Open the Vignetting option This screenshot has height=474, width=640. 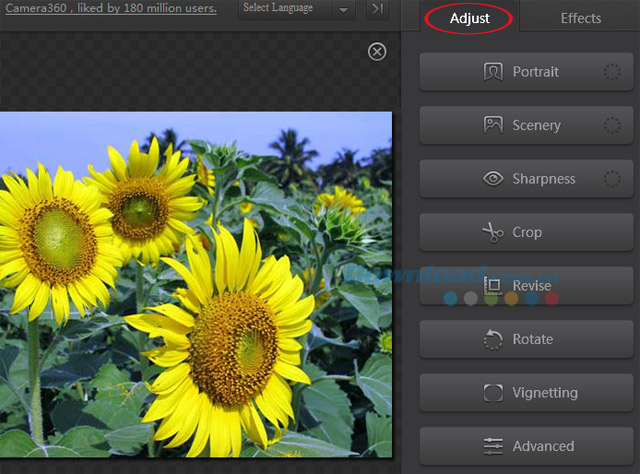(x=526, y=393)
